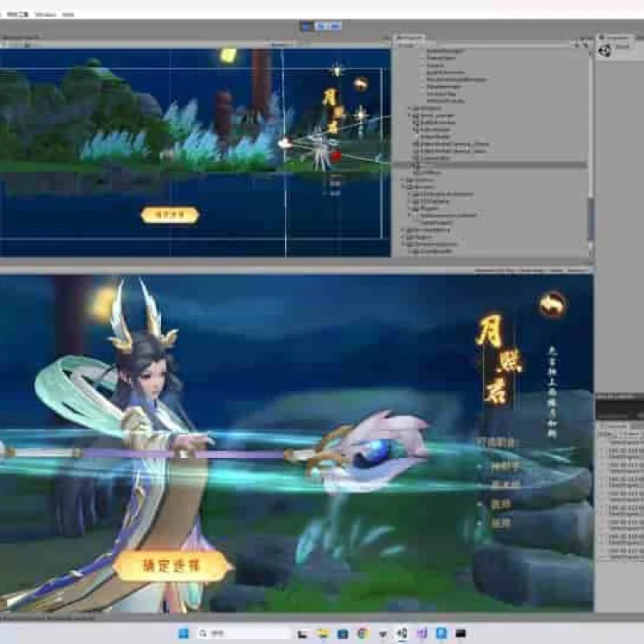Click the small 确定选择 button in Scene view
The image size is (644, 644).
(x=170, y=215)
